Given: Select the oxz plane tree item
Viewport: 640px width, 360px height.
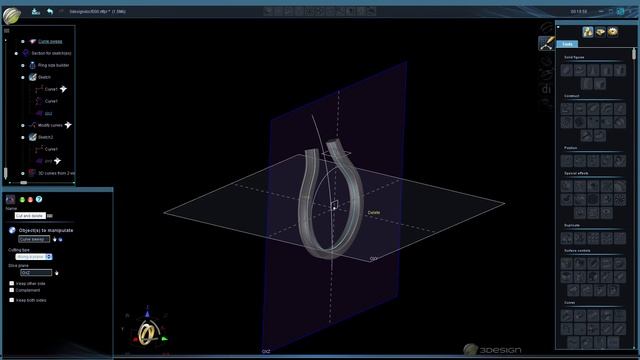Looking at the screenshot, I should click(48, 113).
